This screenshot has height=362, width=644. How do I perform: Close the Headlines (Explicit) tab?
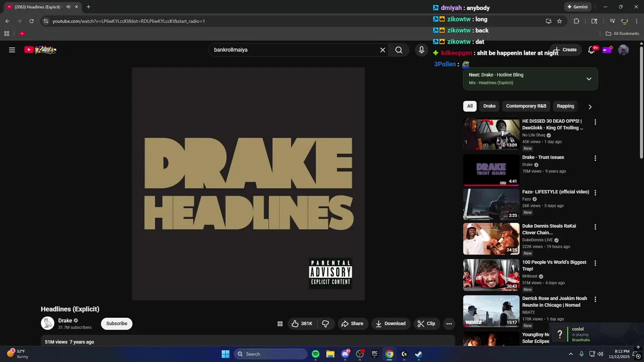click(x=76, y=7)
